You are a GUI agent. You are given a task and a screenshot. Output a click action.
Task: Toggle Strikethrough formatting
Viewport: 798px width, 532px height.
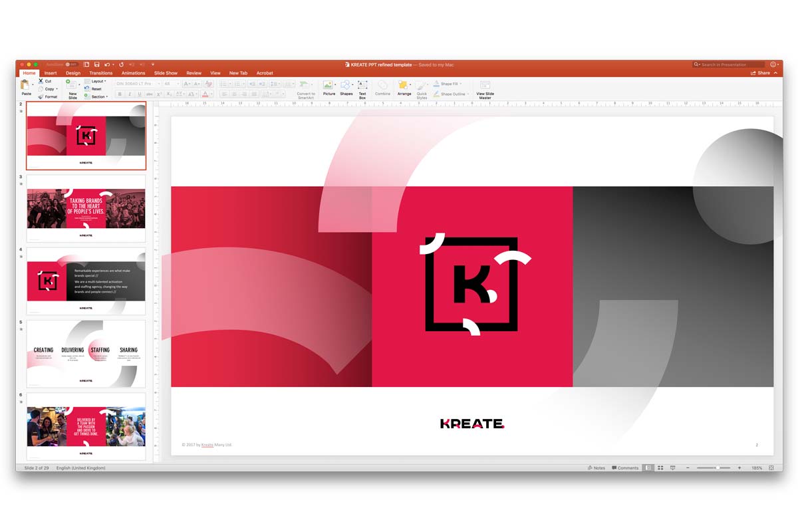(149, 94)
